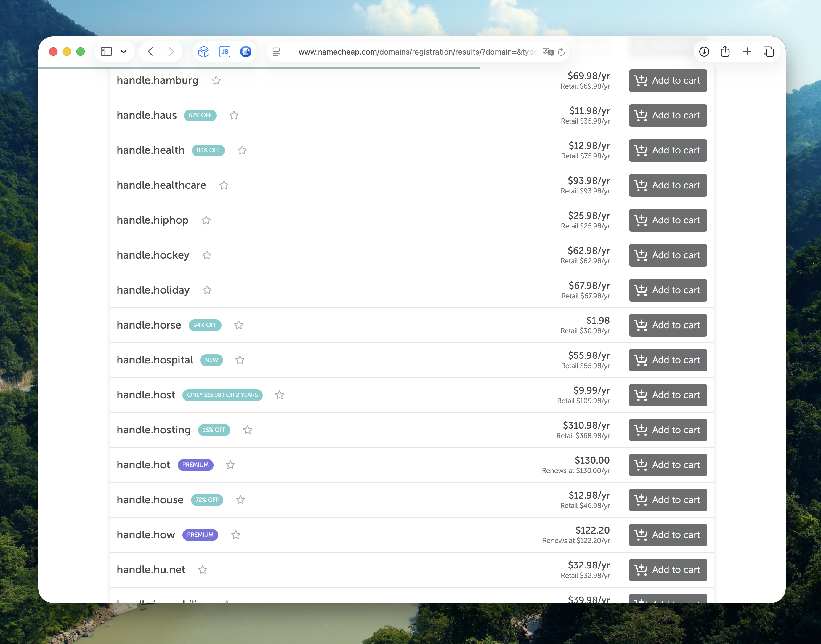The height and width of the screenshot is (644, 821).
Task: Open the translate page icon
Action: [x=548, y=52]
